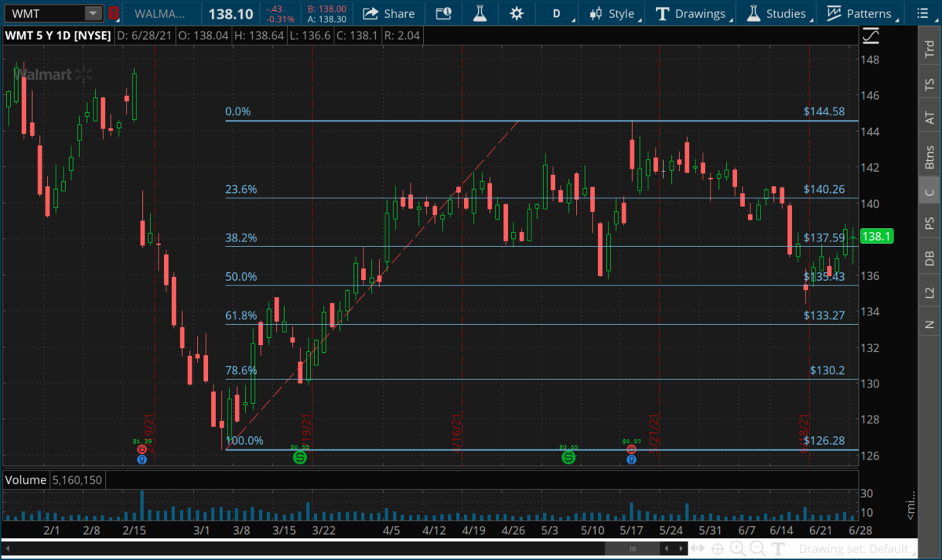Open the DB sidebar tab
Image resolution: width=942 pixels, height=560 pixels.
tap(929, 258)
